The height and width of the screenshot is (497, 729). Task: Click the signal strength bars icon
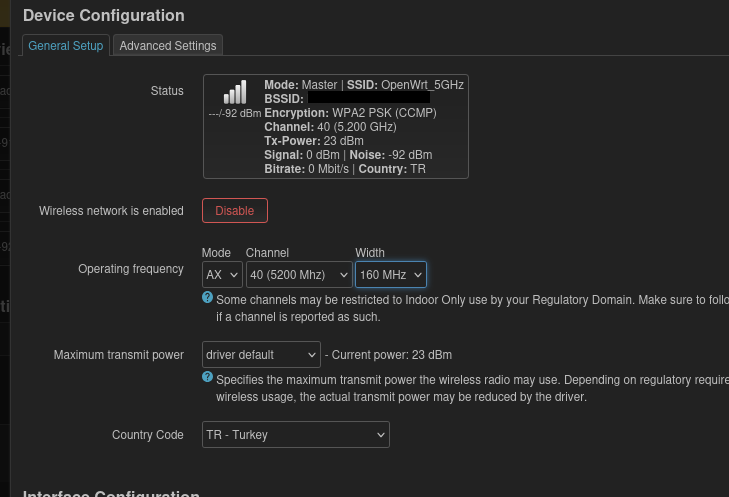click(235, 93)
